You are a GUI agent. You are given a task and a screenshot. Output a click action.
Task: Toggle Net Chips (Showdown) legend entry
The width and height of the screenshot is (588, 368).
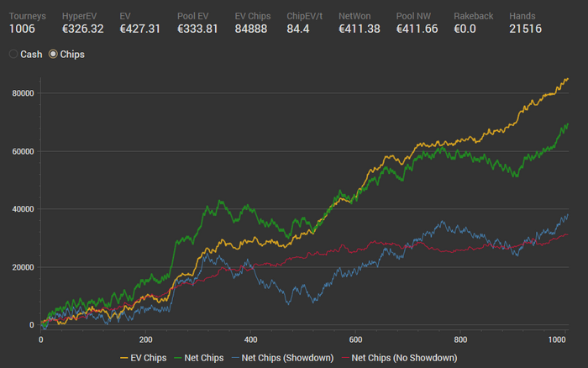(283, 358)
